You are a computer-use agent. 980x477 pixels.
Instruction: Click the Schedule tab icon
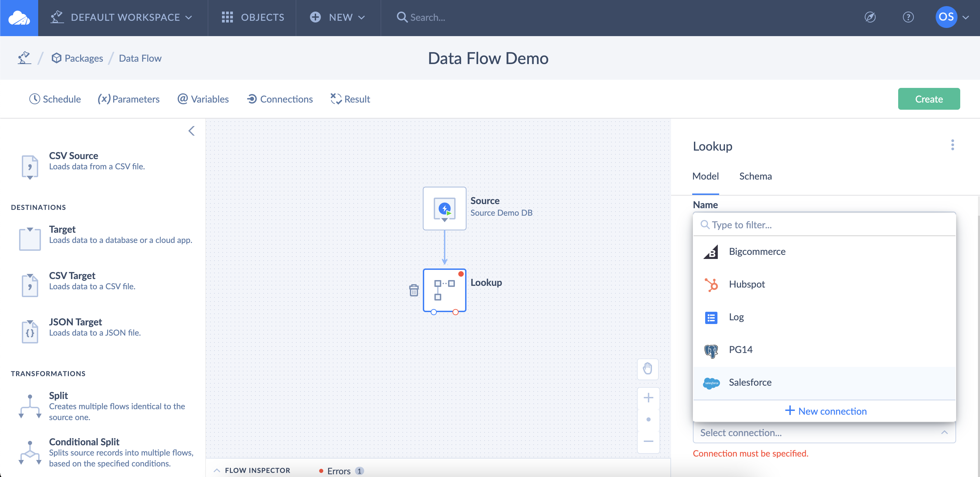33,99
